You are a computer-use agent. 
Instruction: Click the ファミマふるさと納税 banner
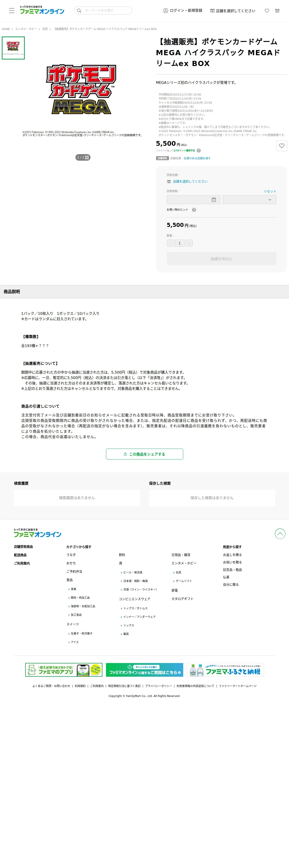[225, 670]
